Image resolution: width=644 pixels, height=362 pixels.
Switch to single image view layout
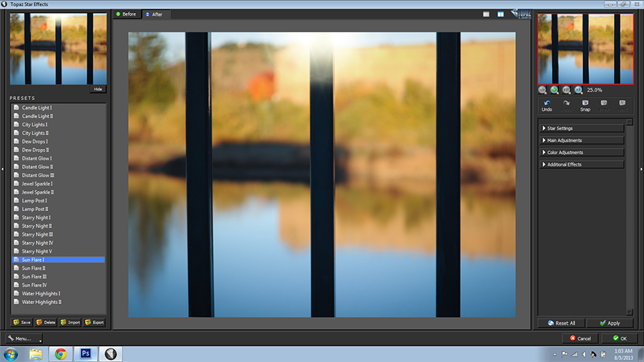pos(486,14)
